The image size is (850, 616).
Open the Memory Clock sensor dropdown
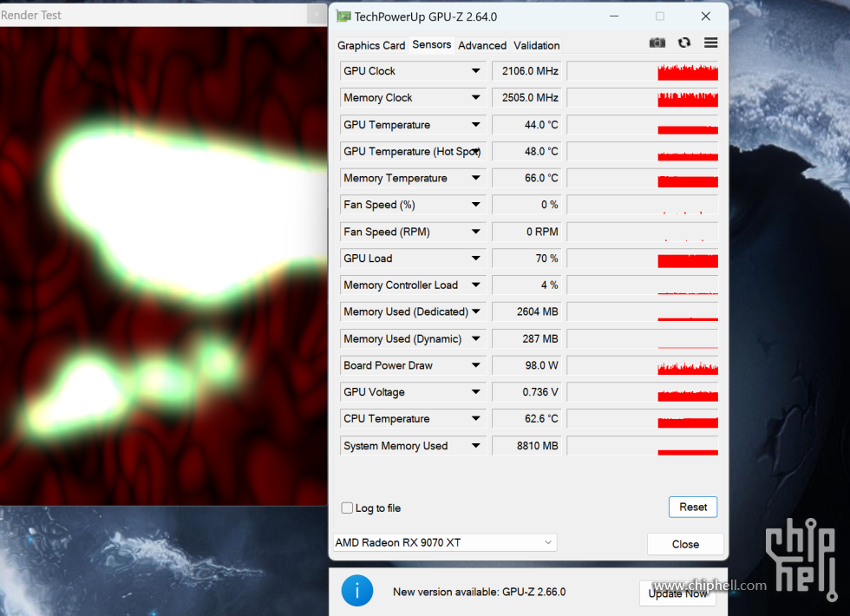click(475, 97)
